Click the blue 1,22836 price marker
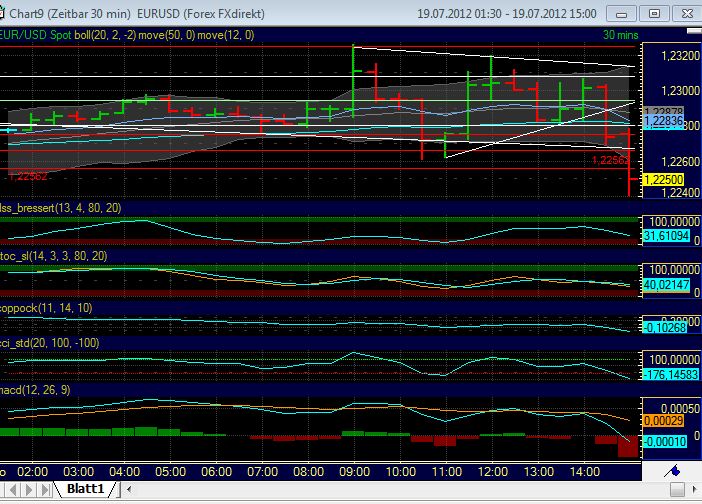702x504 pixels. tap(664, 121)
